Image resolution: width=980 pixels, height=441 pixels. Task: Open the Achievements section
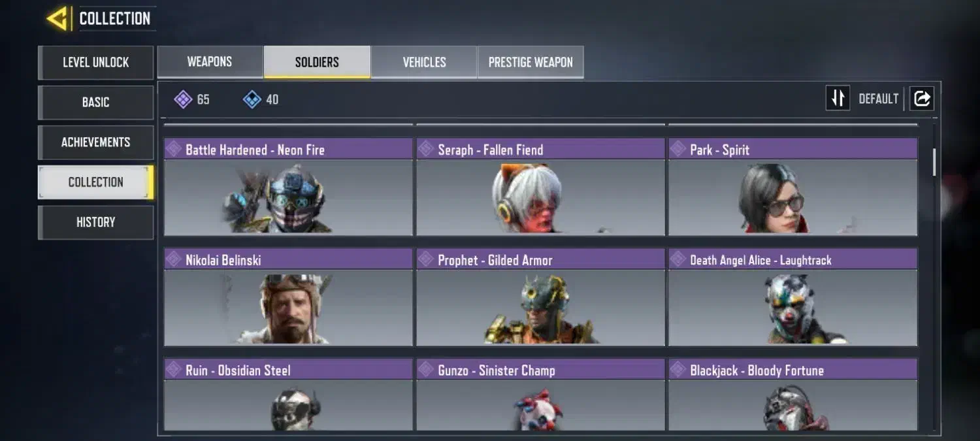tap(96, 142)
